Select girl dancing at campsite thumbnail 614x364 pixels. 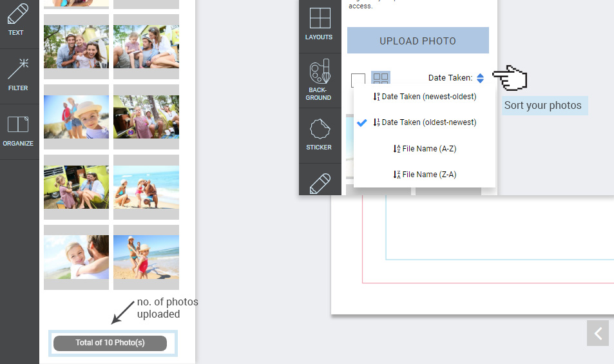point(146,117)
